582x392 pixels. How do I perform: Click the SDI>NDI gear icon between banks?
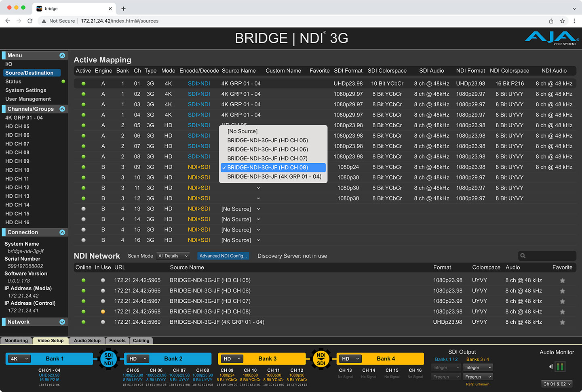108,359
